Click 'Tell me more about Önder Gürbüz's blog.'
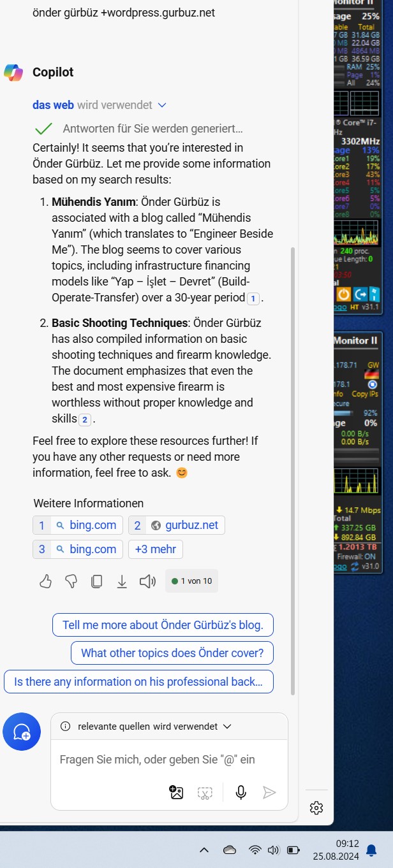 pyautogui.click(x=163, y=625)
